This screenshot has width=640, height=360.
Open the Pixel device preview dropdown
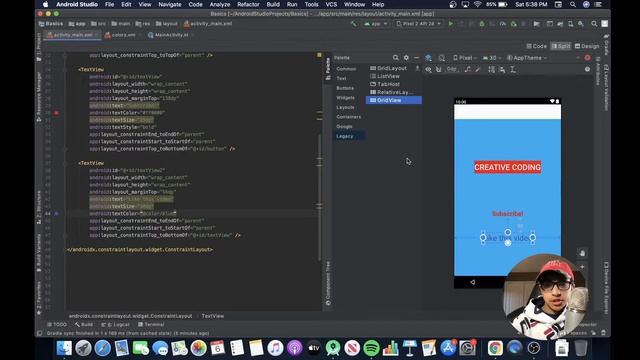tap(465, 58)
